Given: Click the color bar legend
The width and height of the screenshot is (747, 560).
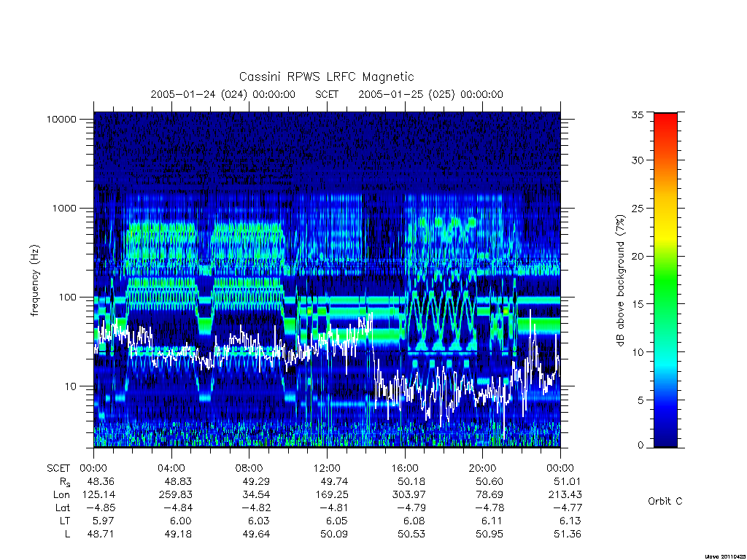Looking at the screenshot, I should click(x=665, y=280).
